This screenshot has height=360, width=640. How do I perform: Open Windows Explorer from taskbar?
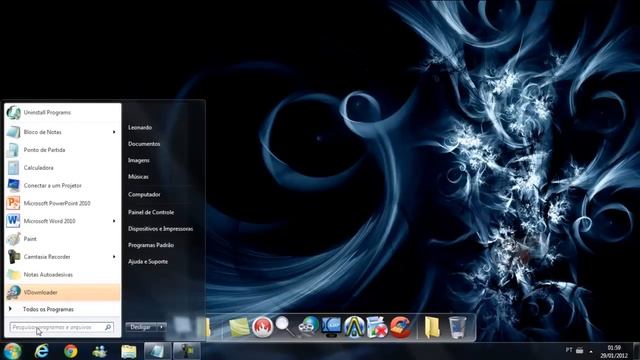click(129, 351)
